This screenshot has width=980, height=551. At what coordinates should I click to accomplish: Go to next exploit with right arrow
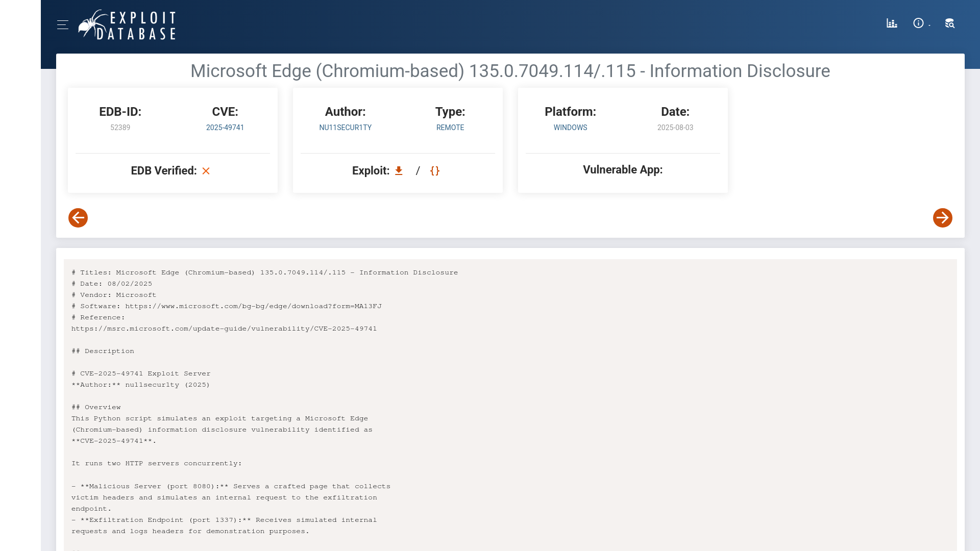[x=943, y=218]
